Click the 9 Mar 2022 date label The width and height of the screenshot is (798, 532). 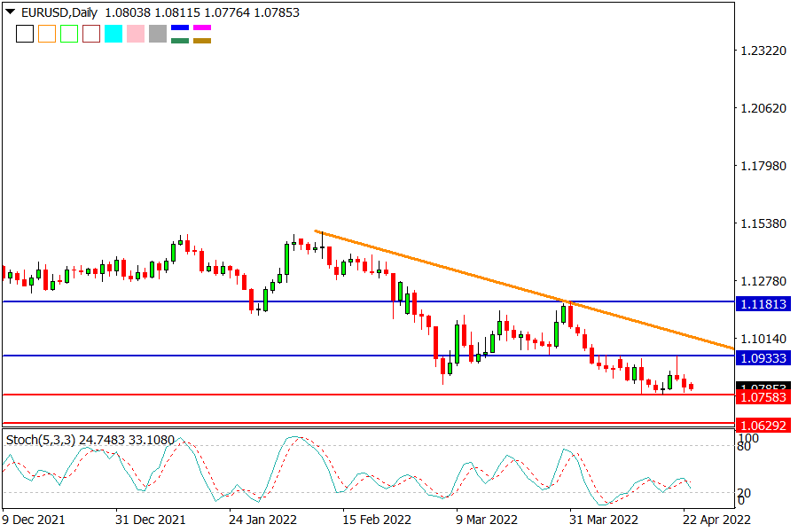tap(487, 520)
